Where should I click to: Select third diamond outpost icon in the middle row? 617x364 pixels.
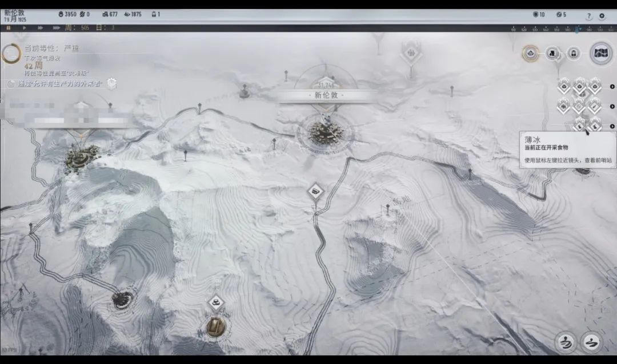pyautogui.click(x=595, y=106)
